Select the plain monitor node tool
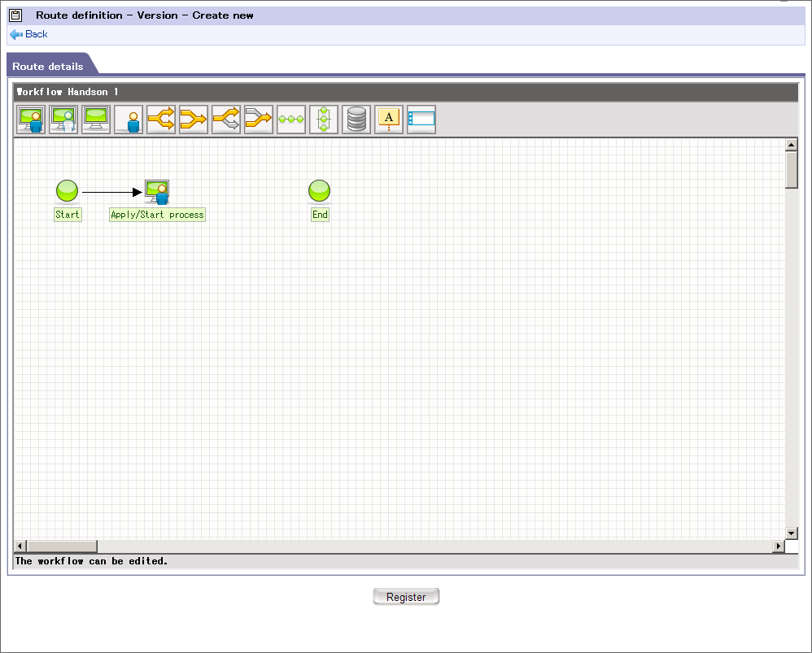 pyautogui.click(x=96, y=120)
